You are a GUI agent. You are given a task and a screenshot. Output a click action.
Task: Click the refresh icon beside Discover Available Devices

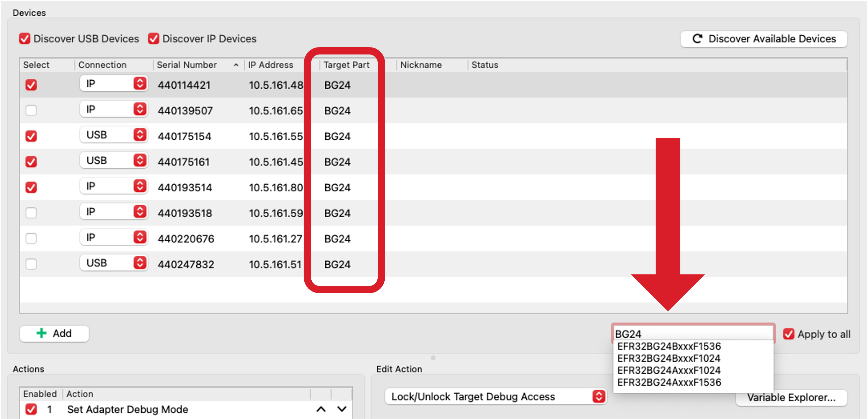[x=697, y=39]
